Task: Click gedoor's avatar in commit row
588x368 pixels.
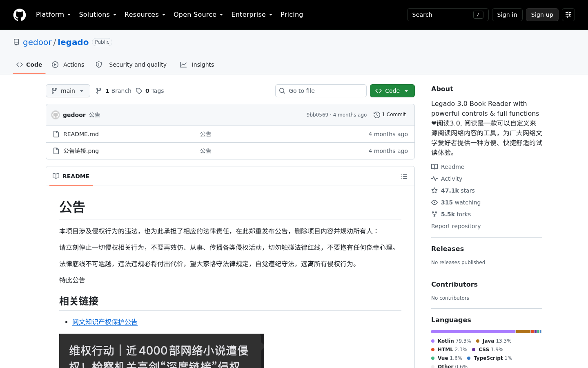Action: (56, 115)
